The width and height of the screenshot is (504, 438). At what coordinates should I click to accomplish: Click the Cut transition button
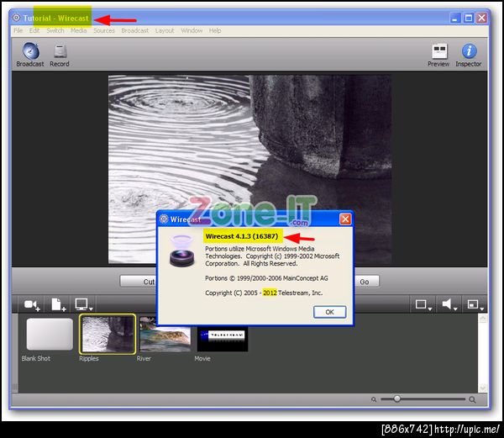click(x=139, y=282)
